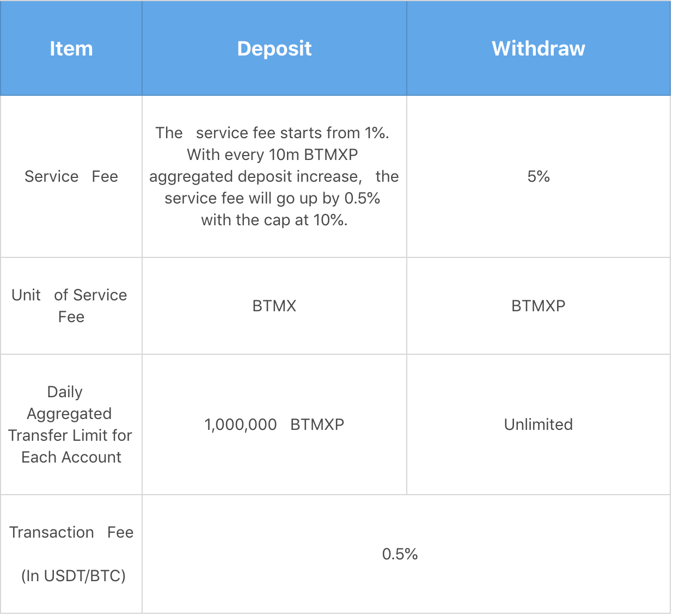Select the 'go up by 0.5%' line

coord(272,198)
